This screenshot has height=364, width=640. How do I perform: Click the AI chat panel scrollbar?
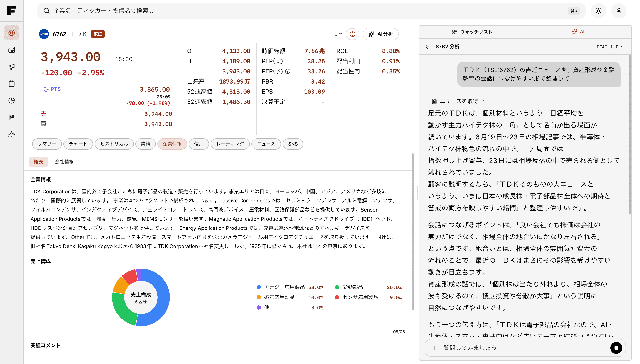pos(630,135)
